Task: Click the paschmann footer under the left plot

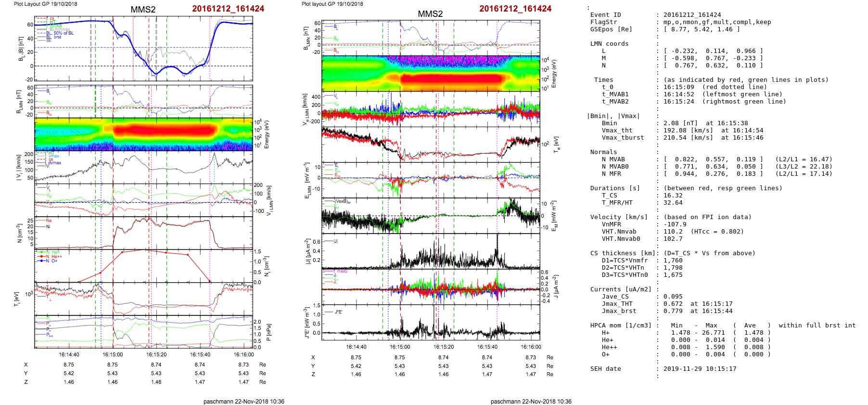Action: (x=243, y=401)
